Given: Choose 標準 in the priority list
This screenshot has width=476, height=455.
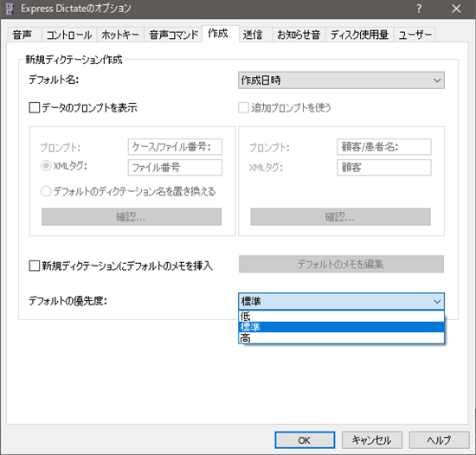Looking at the screenshot, I should [x=341, y=327].
